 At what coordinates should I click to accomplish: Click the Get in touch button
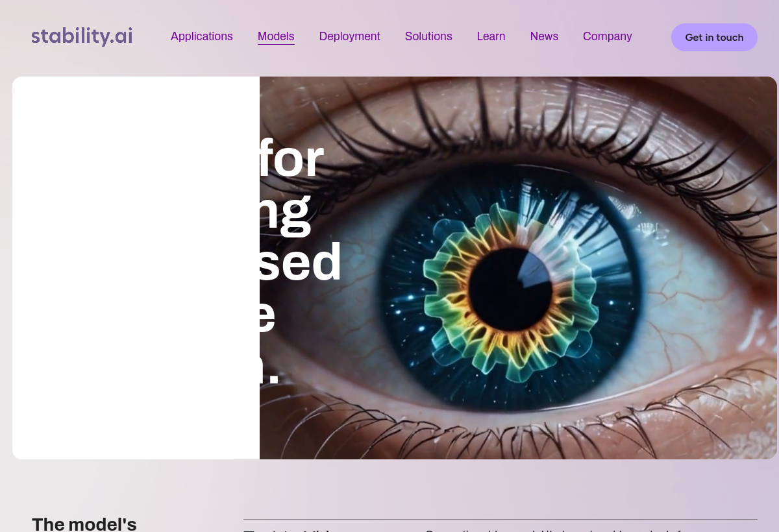714,38
